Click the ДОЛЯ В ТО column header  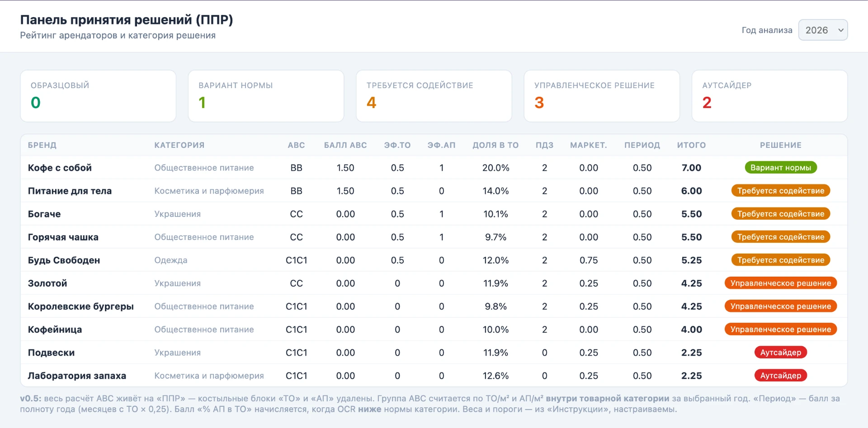click(x=495, y=145)
